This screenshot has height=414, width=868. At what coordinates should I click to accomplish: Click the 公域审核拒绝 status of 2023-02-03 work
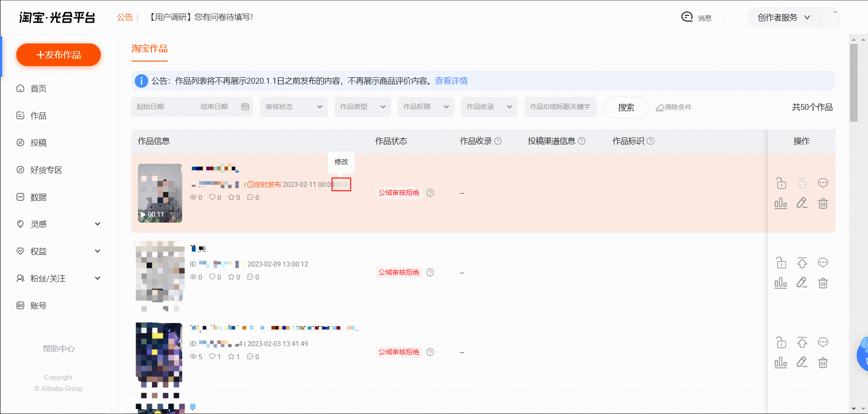[399, 352]
